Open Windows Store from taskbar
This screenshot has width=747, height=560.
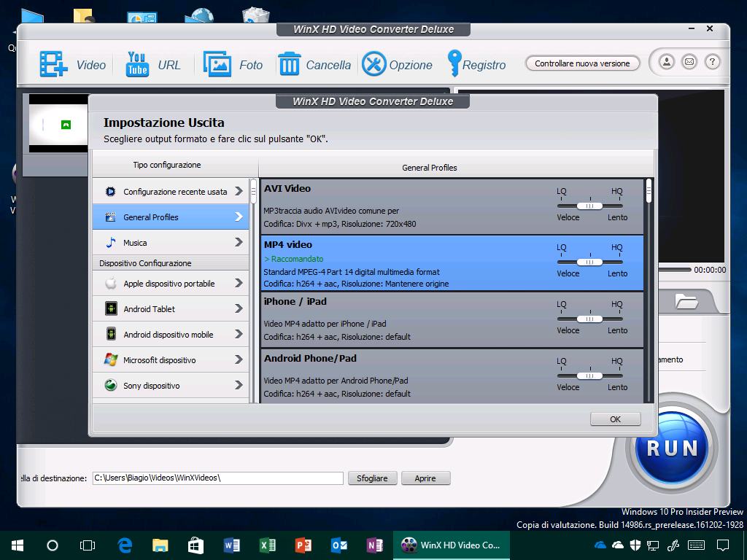[196, 545]
